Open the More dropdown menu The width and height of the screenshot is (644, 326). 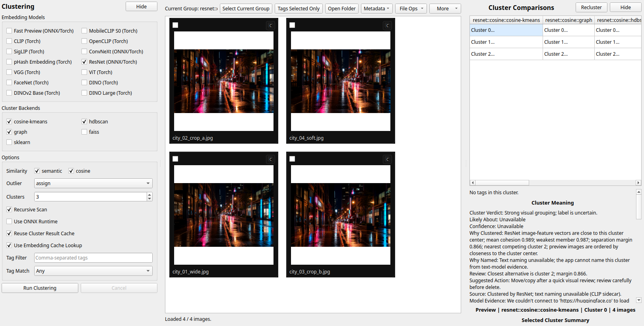pos(445,8)
